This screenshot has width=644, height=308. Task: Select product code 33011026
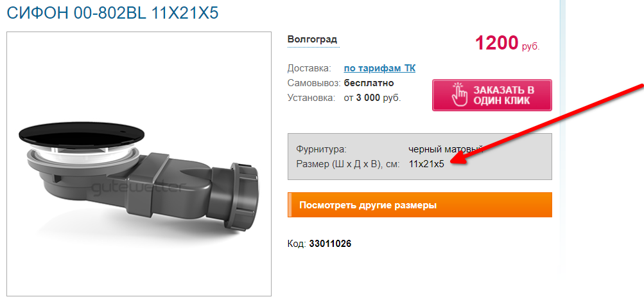(x=330, y=244)
